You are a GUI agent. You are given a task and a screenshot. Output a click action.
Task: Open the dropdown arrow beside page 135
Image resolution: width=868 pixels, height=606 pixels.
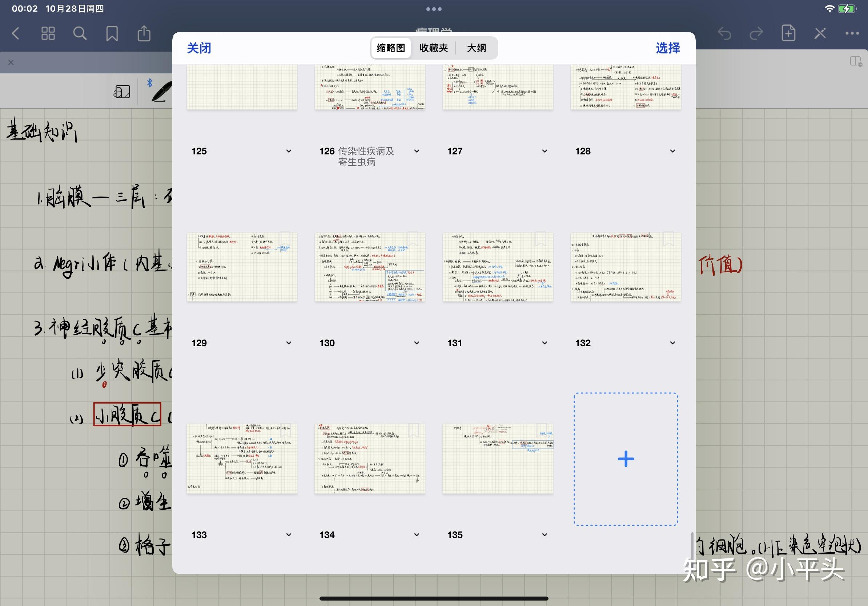[x=544, y=534]
